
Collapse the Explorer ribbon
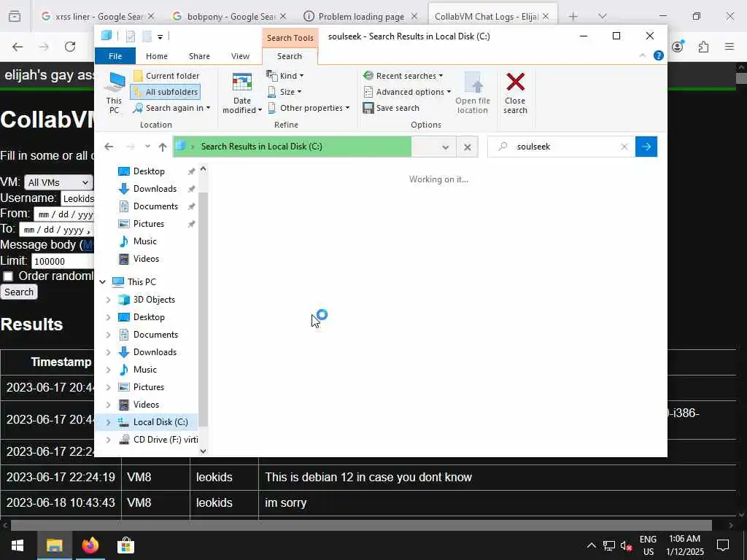[x=642, y=55]
